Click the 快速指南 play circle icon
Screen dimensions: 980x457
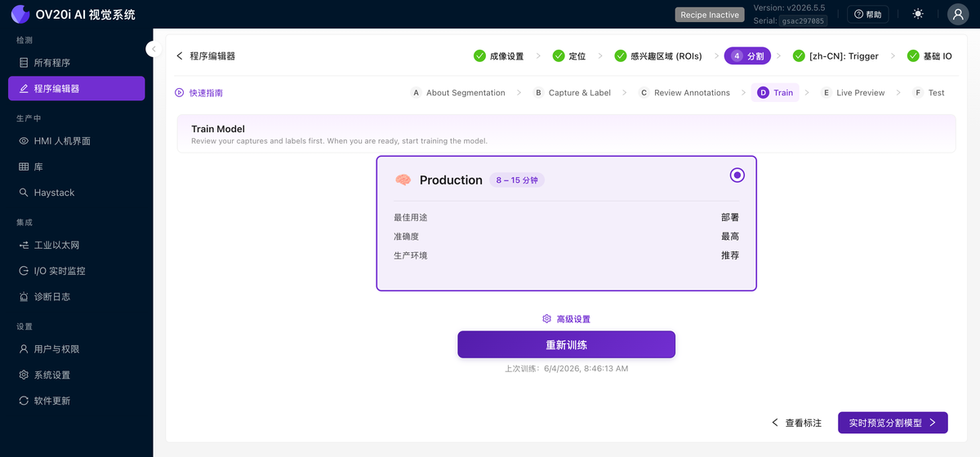[x=180, y=93]
